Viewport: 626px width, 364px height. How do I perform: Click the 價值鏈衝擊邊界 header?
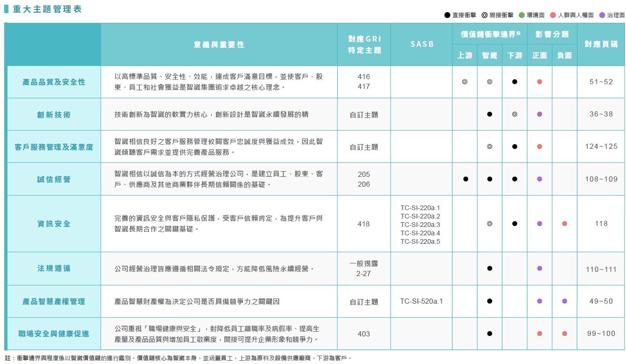489,34
